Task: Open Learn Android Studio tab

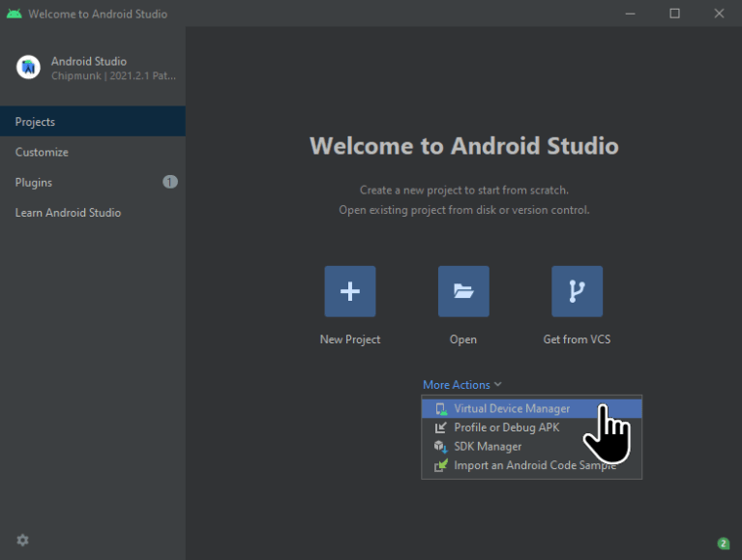Action: (x=93, y=213)
